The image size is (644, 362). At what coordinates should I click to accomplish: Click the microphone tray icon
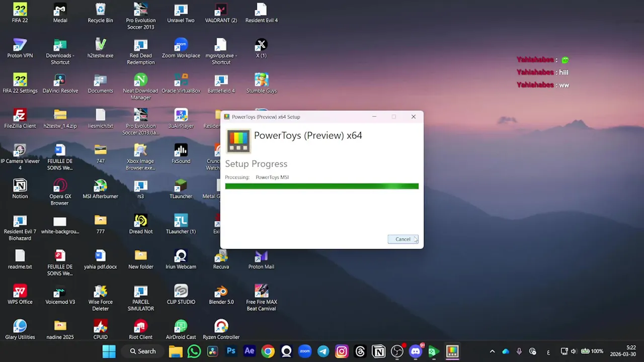[x=519, y=351]
